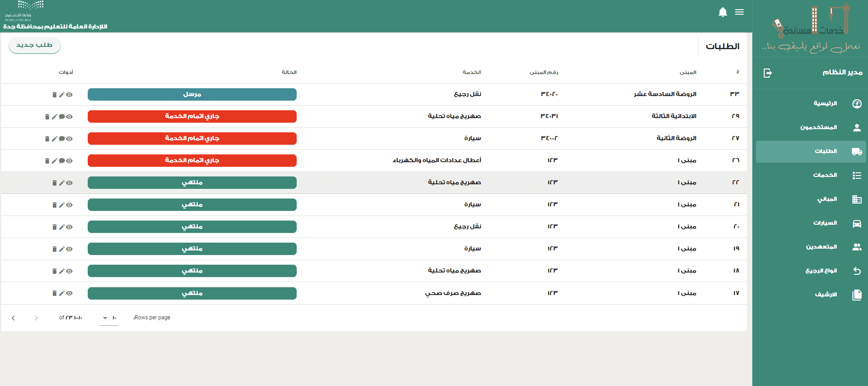Open the comment bubble for request ٢٧
This screenshot has height=386, width=868.
pyautogui.click(x=62, y=139)
